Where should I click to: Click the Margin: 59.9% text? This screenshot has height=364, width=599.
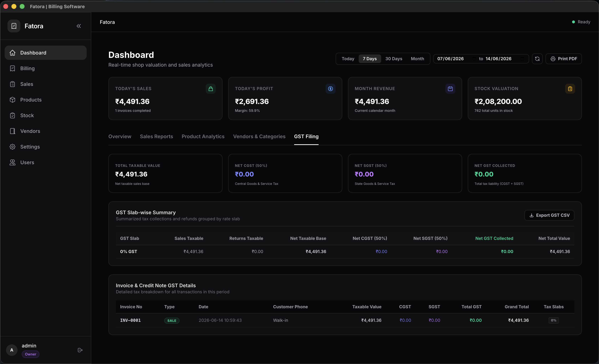coord(247,110)
